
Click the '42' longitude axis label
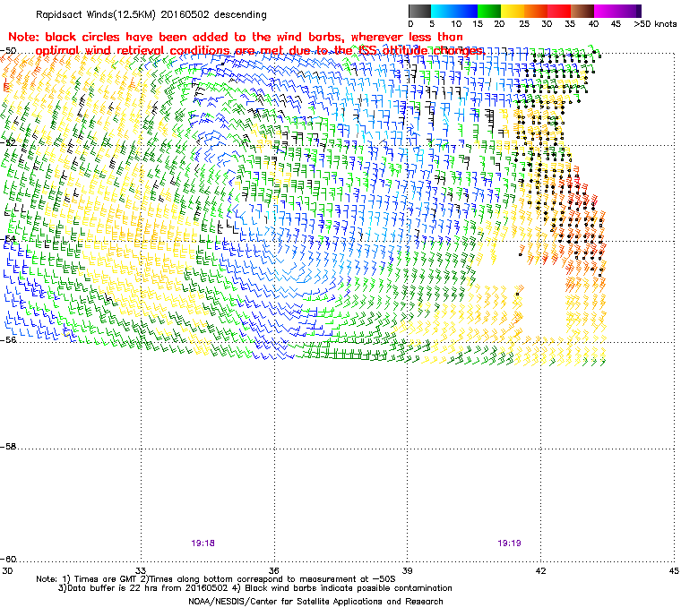pyautogui.click(x=540, y=570)
